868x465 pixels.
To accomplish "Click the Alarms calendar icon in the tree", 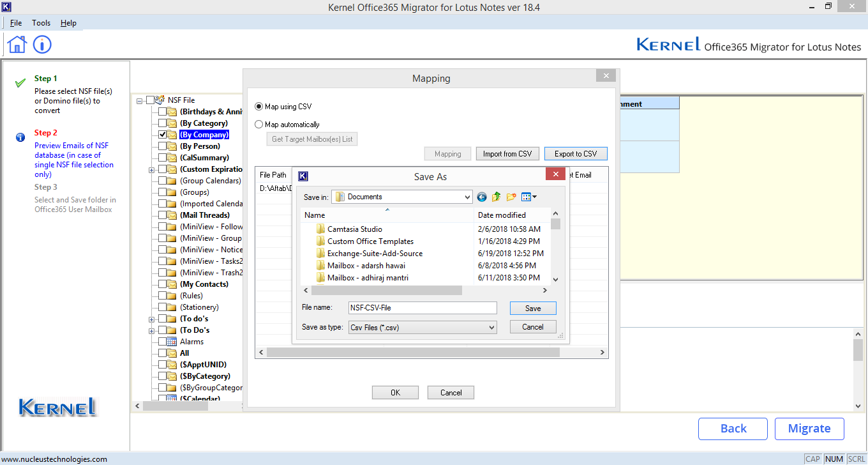I will click(x=172, y=342).
